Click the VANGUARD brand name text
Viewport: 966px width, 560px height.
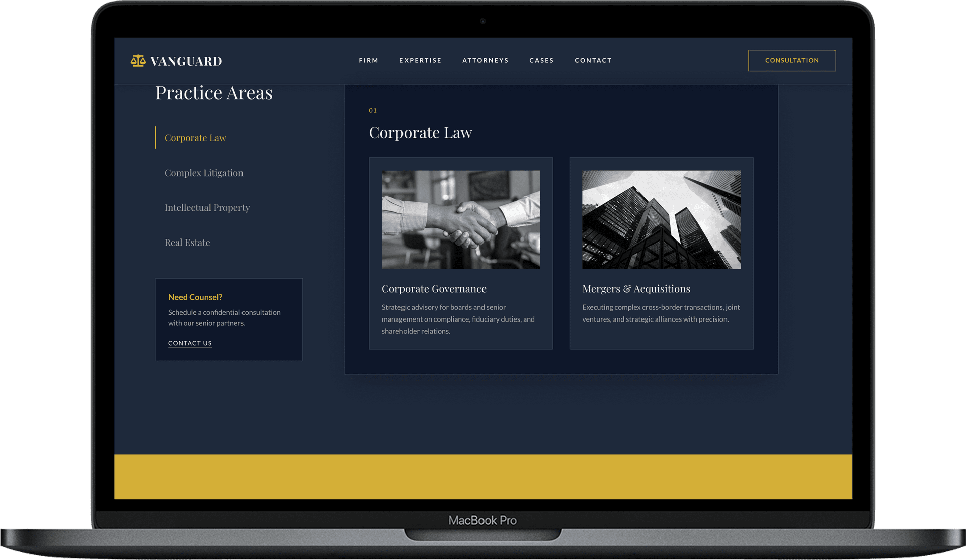186,61
